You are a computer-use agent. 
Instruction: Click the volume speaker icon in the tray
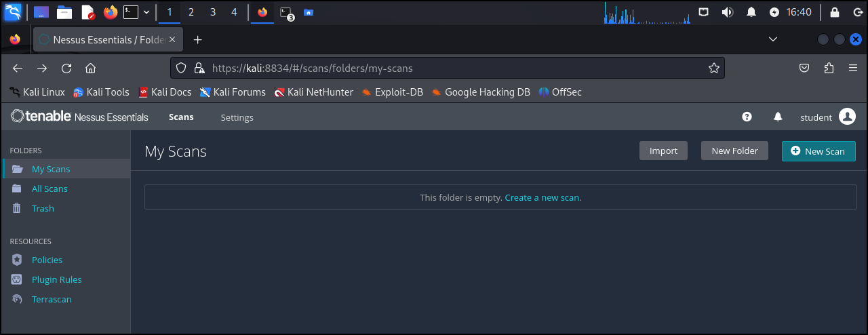coord(727,12)
